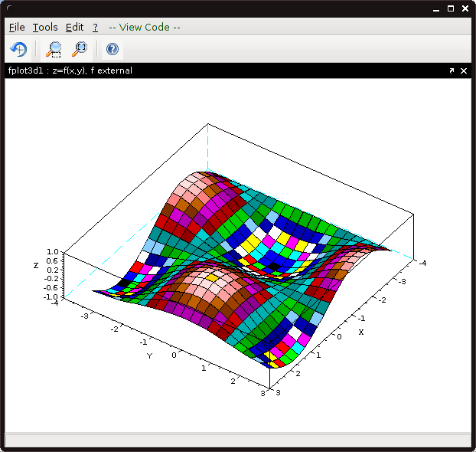This screenshot has width=476, height=452.
Task: Click the status bar at window bottom
Action: pos(237,440)
